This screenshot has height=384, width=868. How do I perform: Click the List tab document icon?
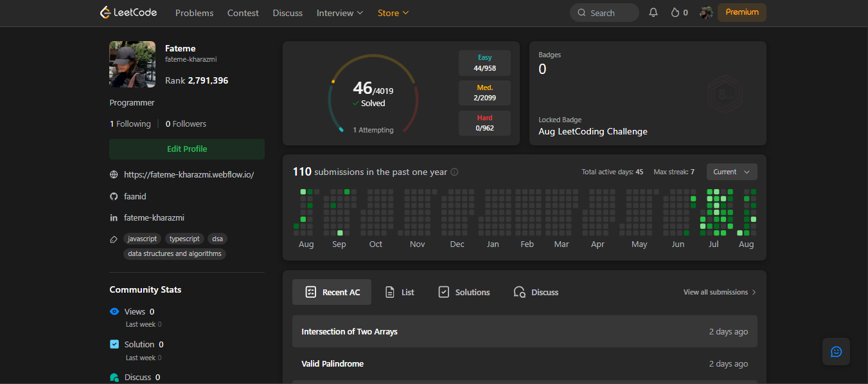pyautogui.click(x=389, y=292)
